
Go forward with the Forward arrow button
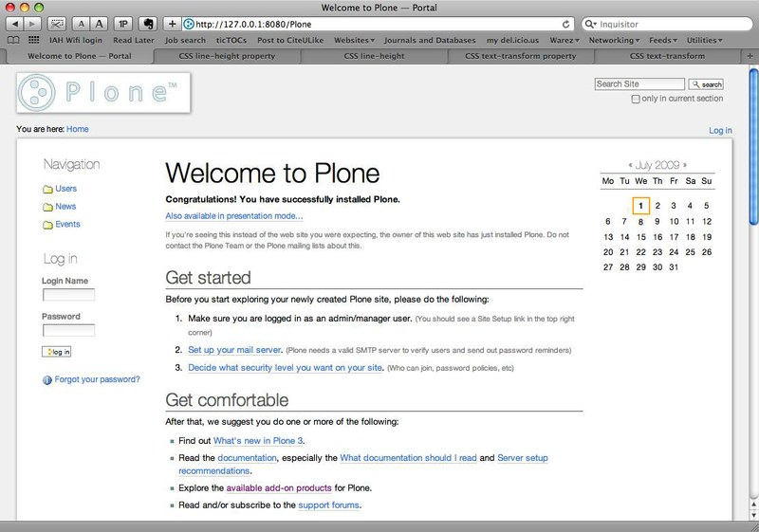[32, 24]
